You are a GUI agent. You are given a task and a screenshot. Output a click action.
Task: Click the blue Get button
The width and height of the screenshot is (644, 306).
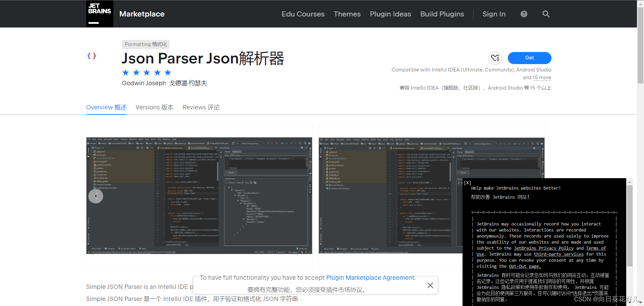pyautogui.click(x=529, y=58)
